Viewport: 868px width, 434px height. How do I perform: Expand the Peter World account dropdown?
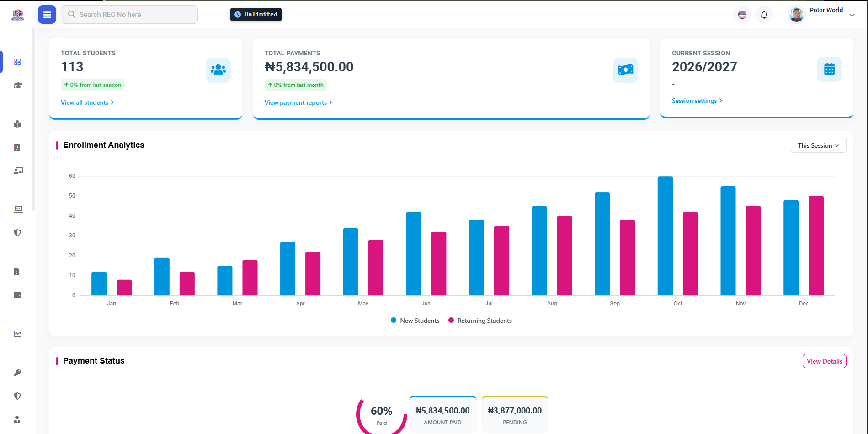tap(822, 15)
